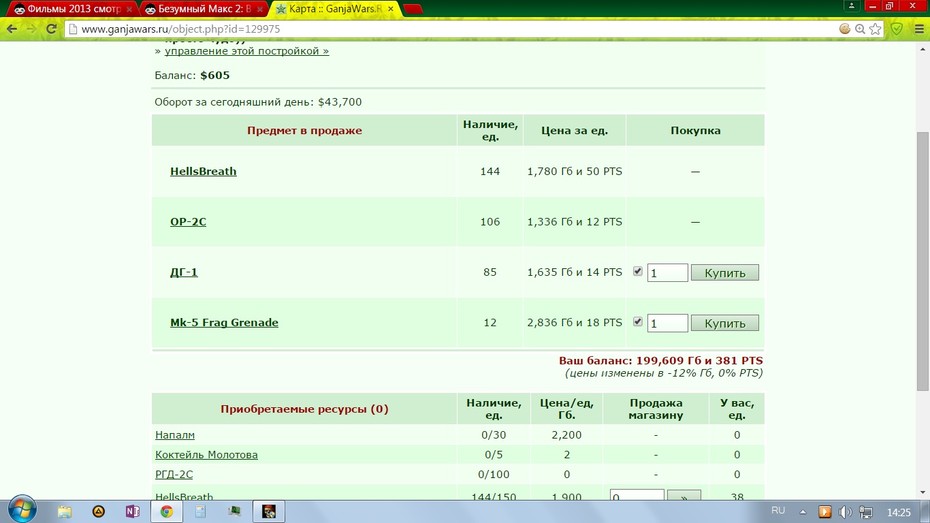Toggle the Mk-5 Frag Grenade checkbox
The height and width of the screenshot is (523, 930).
(638, 321)
